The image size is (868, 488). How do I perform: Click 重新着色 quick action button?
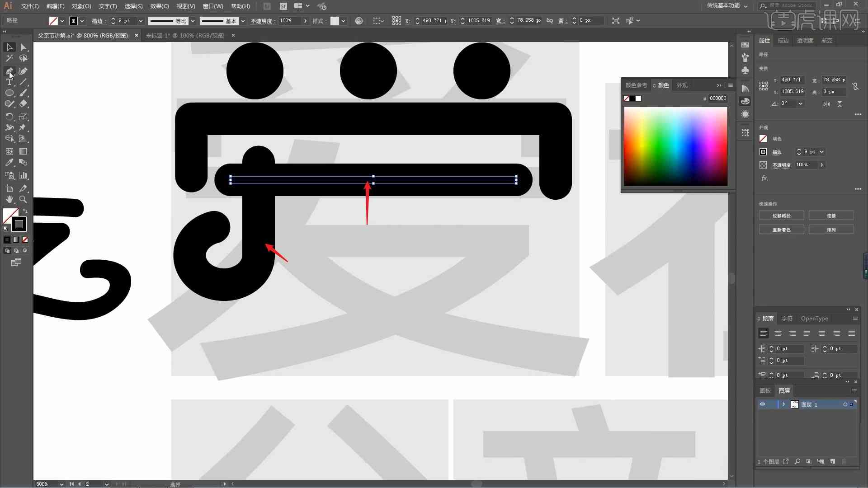[782, 230]
